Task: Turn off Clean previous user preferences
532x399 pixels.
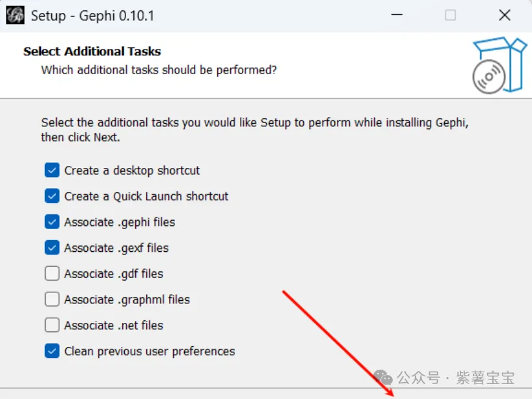Action: [52, 351]
